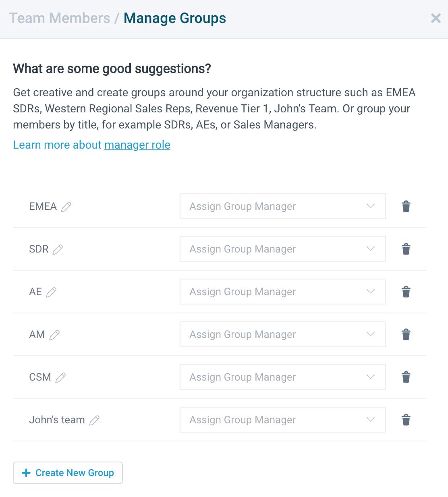Screen dimensions: 448x497
Task: Delete the AM group with trash icon
Action: 406,335
